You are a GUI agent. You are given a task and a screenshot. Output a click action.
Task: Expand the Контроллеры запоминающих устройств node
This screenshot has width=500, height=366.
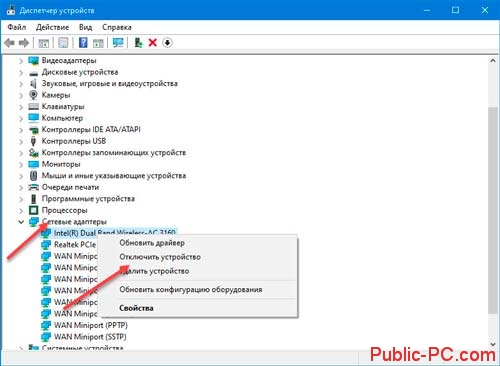(x=21, y=153)
